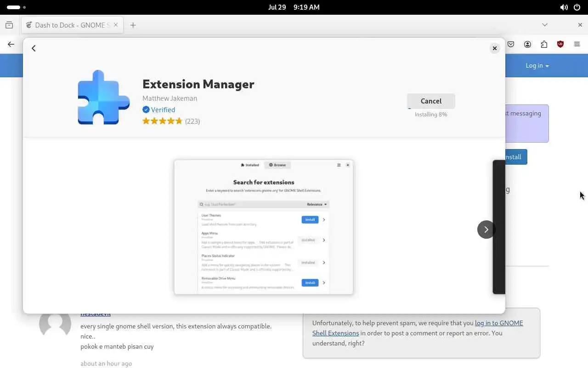Open the Extension Manager screenshot thumbnail

(264, 227)
